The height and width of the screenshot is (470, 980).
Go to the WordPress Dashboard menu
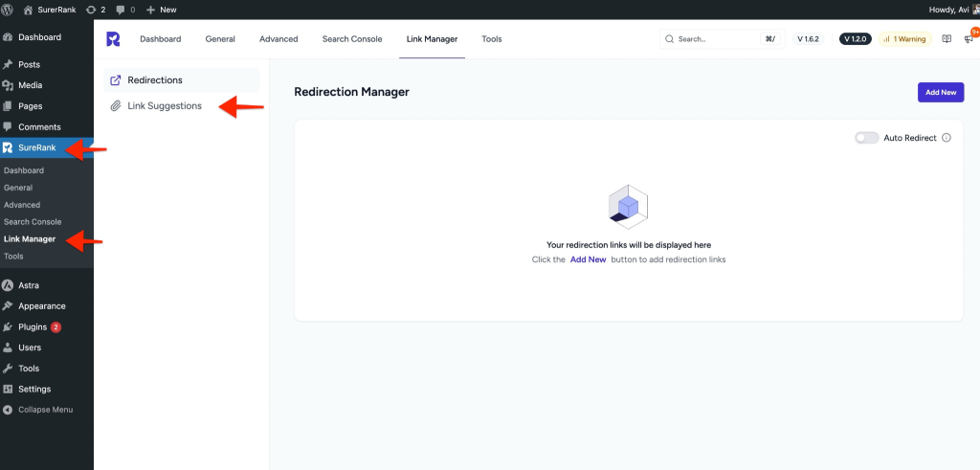pyautogui.click(x=47, y=37)
